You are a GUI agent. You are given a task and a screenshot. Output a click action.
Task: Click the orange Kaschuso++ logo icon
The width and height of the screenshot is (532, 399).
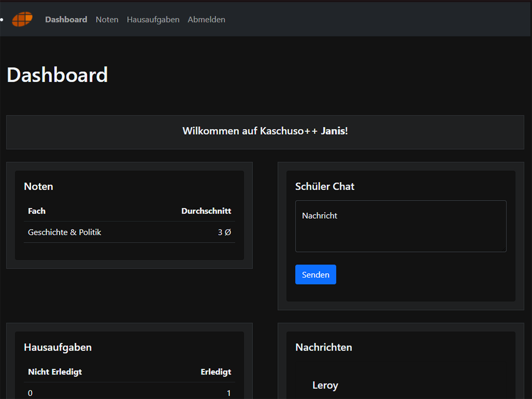[22, 19]
